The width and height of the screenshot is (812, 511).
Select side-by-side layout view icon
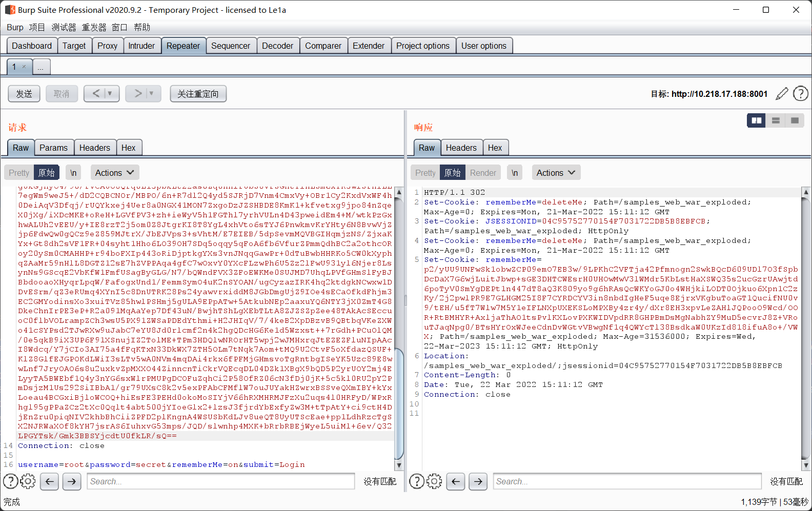pyautogui.click(x=756, y=120)
